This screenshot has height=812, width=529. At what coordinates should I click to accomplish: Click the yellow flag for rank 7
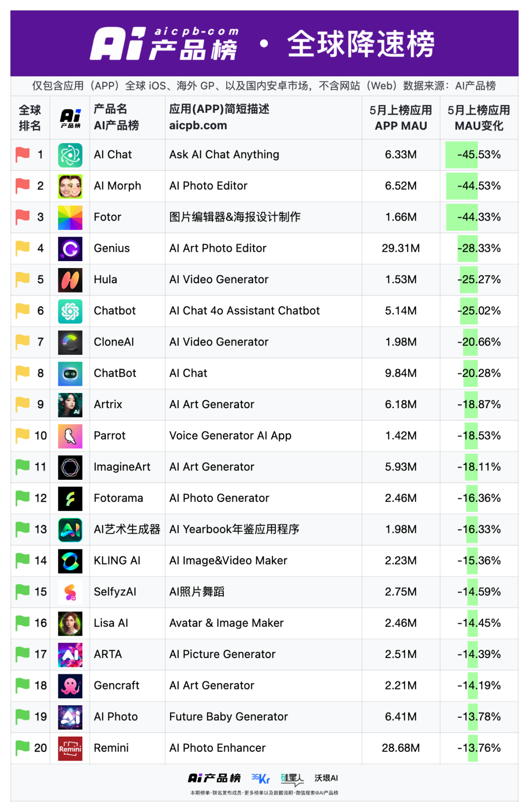[23, 342]
